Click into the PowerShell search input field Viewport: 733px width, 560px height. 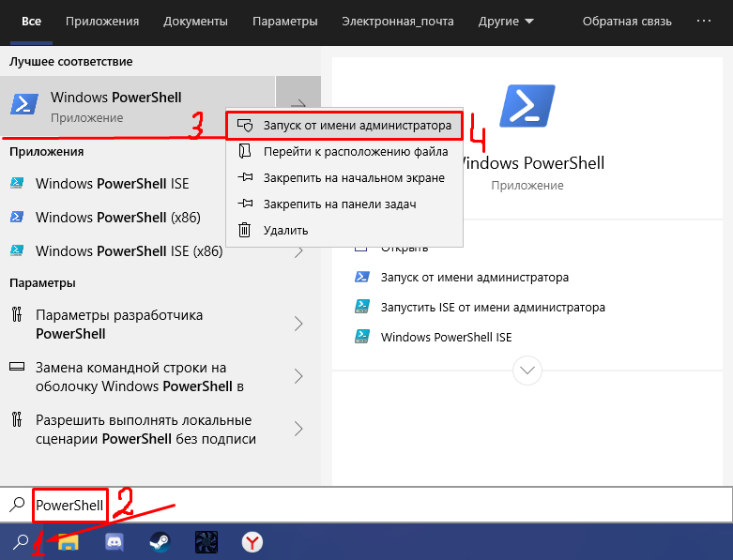tap(366, 505)
